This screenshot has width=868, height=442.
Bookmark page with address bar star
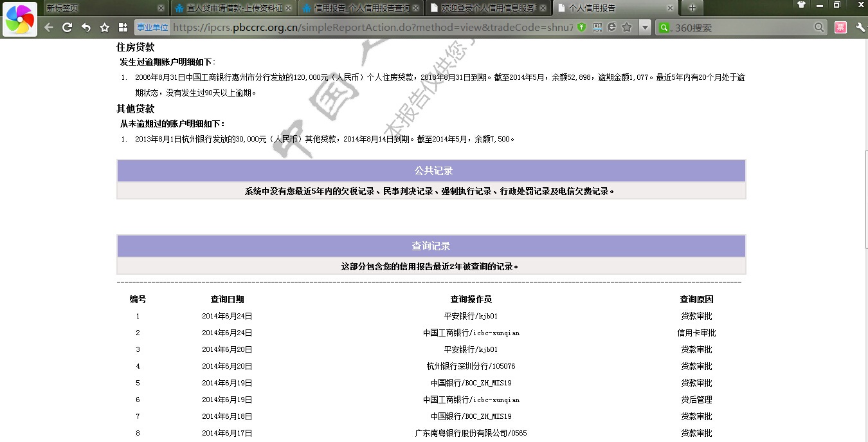tap(627, 28)
